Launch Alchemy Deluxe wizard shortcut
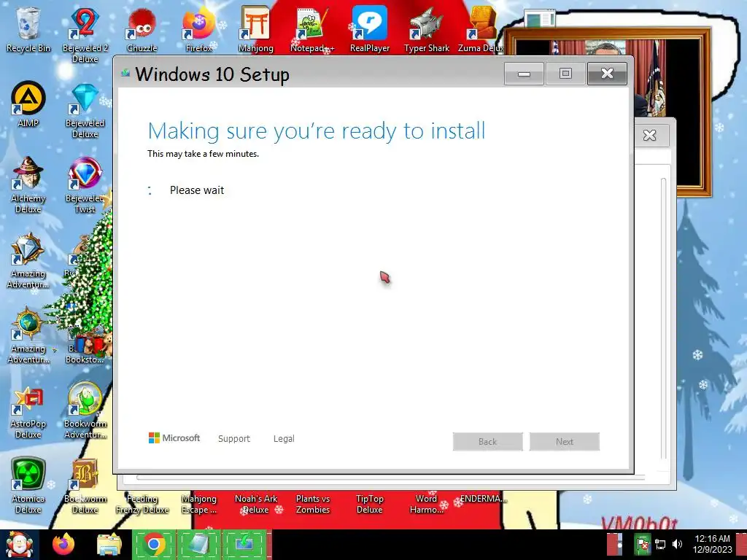 28,184
